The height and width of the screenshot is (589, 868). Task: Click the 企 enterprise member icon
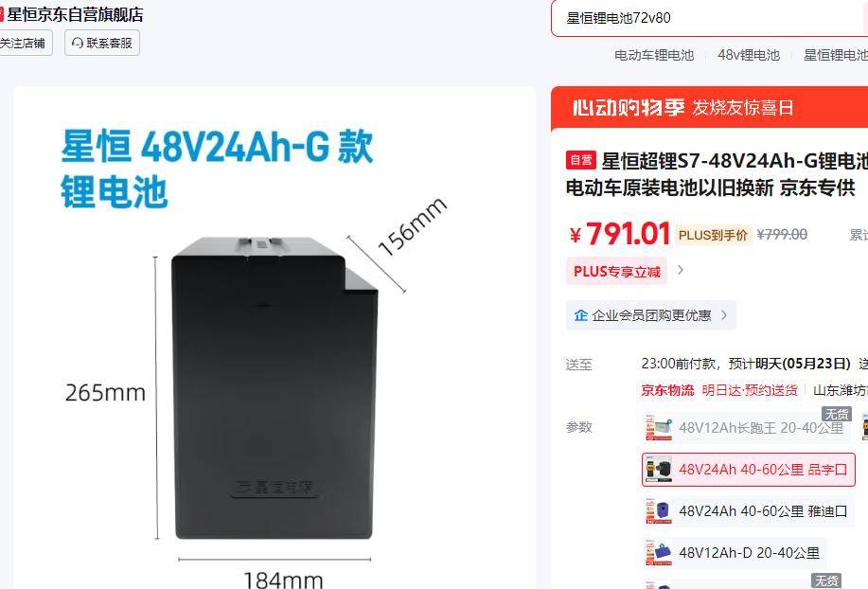580,315
